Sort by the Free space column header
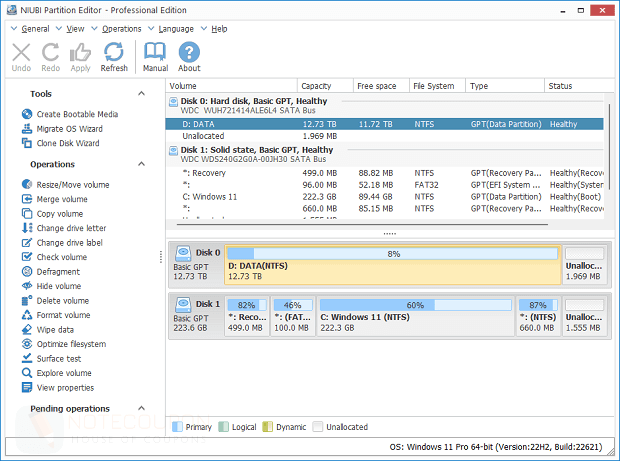 click(x=381, y=86)
